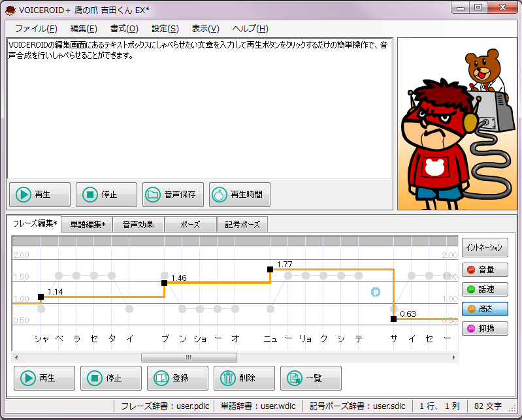Click the サ mora label
The height and width of the screenshot is (420, 522).
pyautogui.click(x=394, y=339)
